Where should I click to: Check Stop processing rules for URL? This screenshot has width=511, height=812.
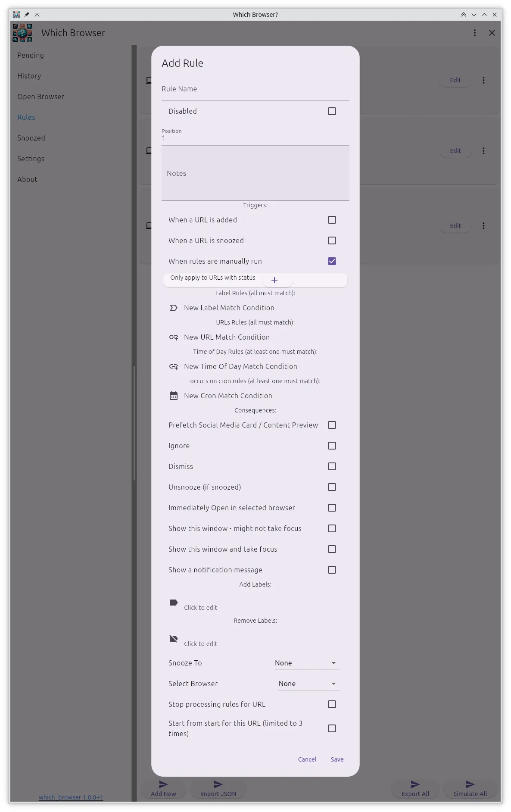point(332,704)
